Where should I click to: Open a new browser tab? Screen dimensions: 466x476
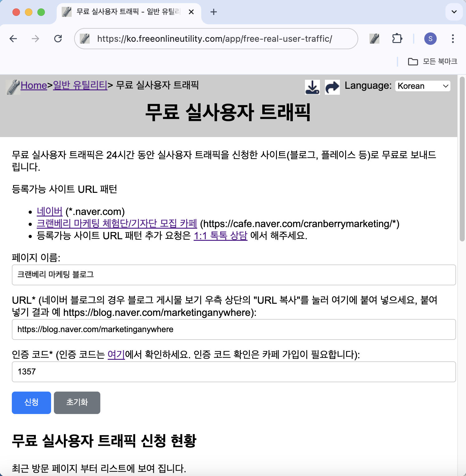click(x=214, y=12)
